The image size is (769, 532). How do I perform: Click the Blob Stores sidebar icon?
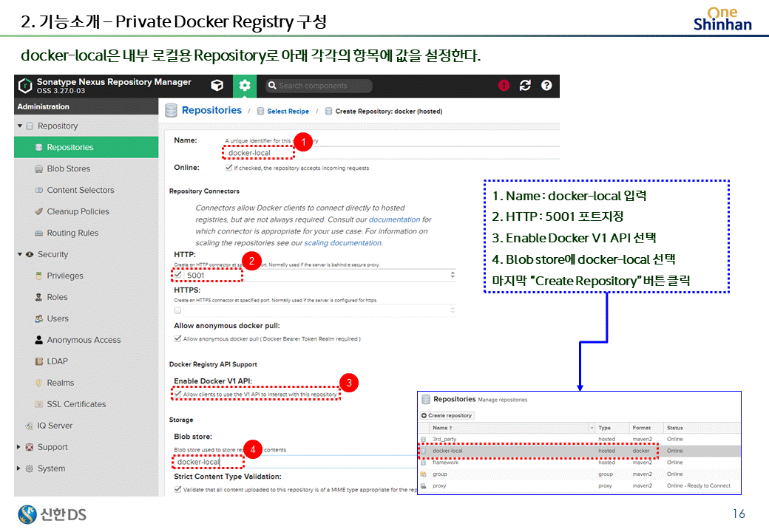(x=38, y=168)
